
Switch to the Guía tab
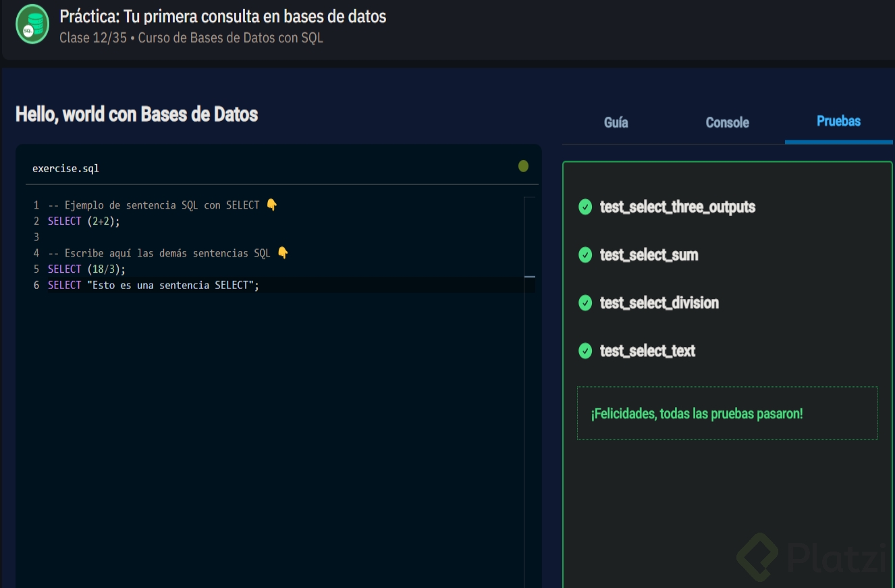[x=616, y=122]
